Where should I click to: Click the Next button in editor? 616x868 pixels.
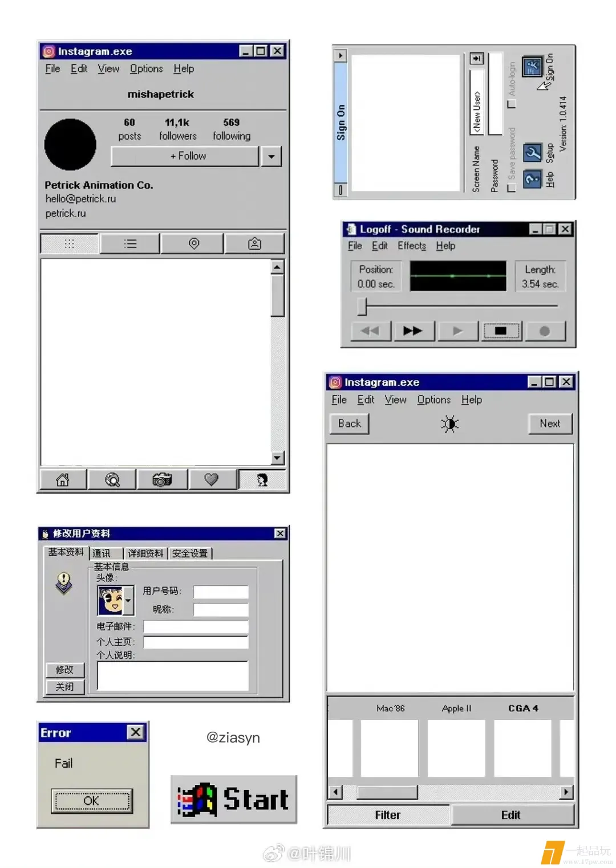click(x=550, y=423)
